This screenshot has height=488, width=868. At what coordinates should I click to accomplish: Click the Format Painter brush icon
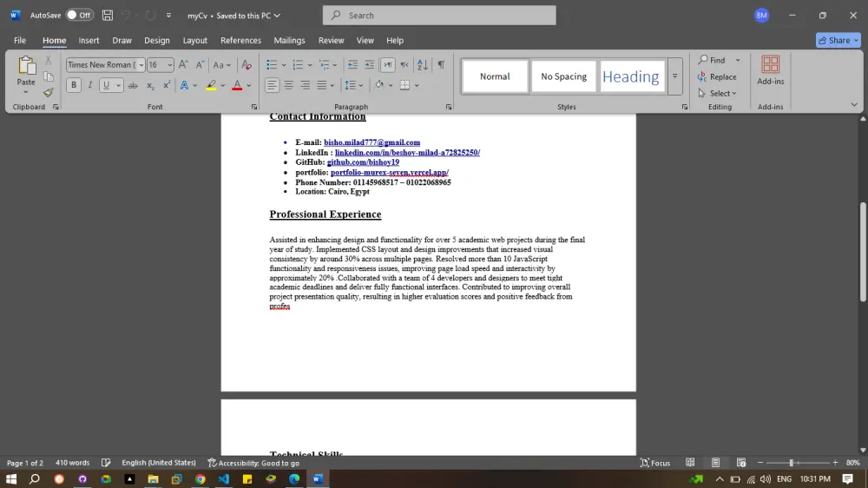coord(49,93)
